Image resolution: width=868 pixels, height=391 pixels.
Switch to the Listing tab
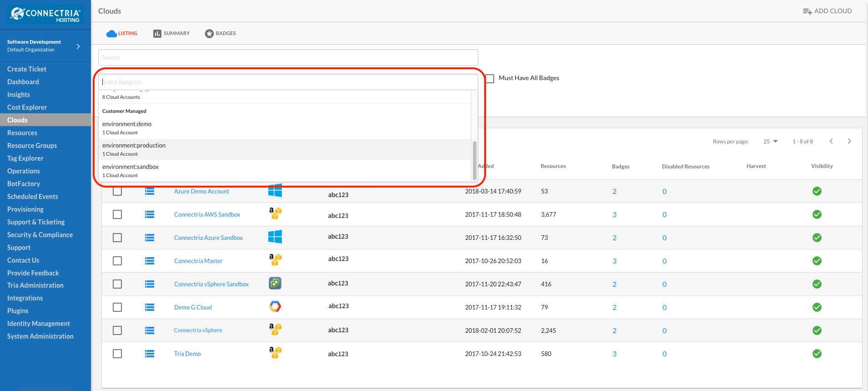click(x=122, y=33)
